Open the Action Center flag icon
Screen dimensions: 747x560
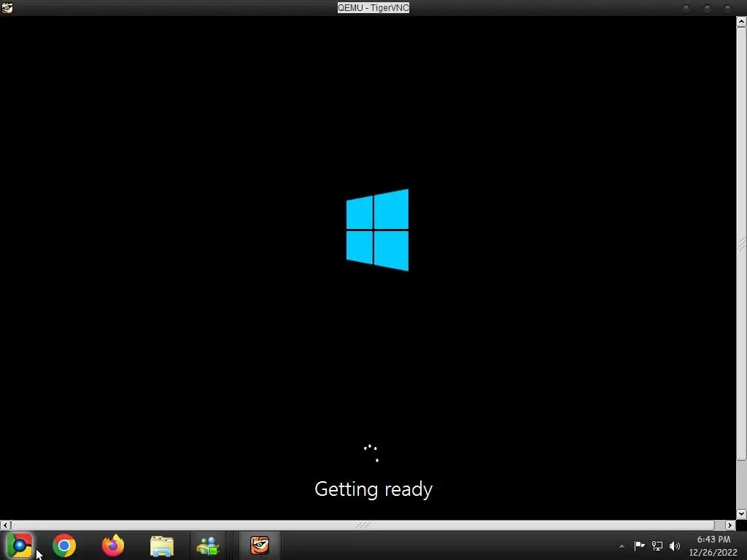point(639,545)
